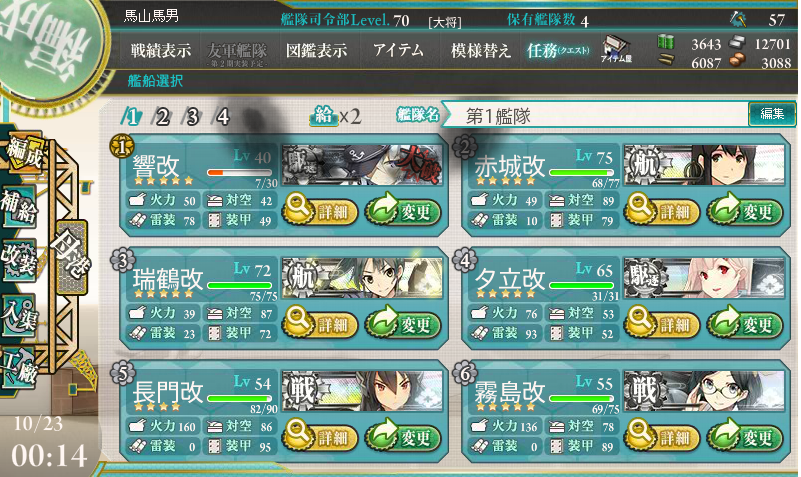The width and height of the screenshot is (801, 477).
Task: Click the 第1艦隊 fleet name field
Action: [594, 116]
